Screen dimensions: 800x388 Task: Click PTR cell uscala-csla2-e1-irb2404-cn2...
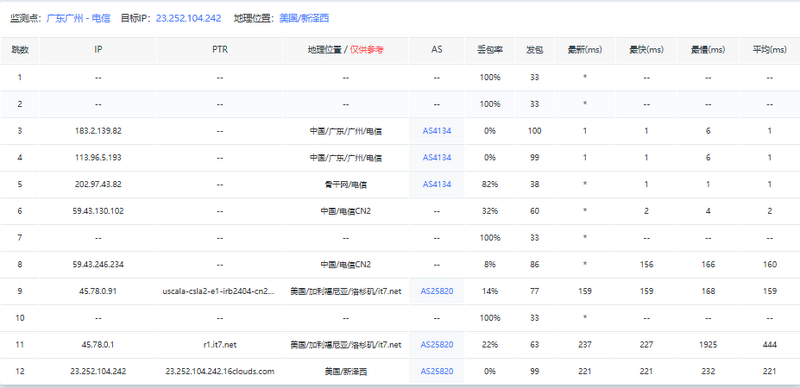(219, 291)
